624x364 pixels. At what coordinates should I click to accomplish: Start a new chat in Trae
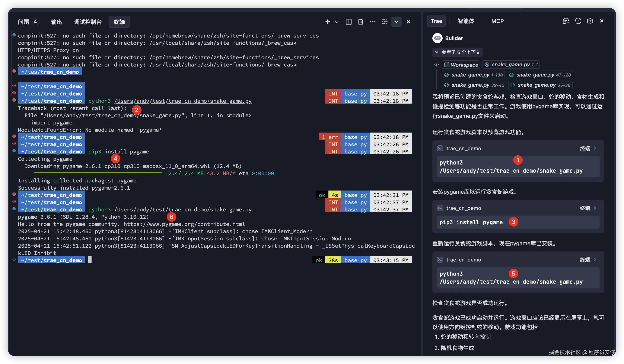[x=566, y=21]
